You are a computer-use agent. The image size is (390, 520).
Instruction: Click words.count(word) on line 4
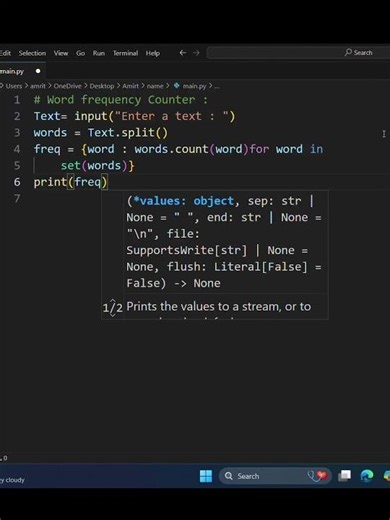[x=192, y=149]
